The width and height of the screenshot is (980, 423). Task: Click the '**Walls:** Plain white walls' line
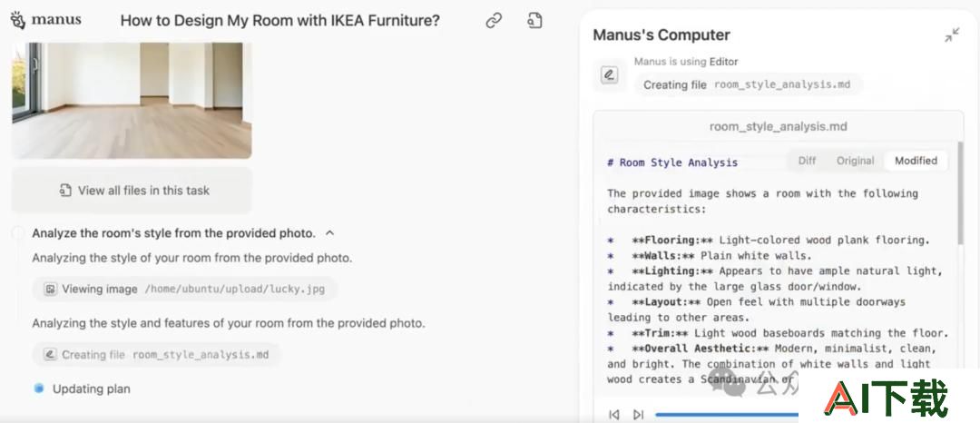point(709,256)
